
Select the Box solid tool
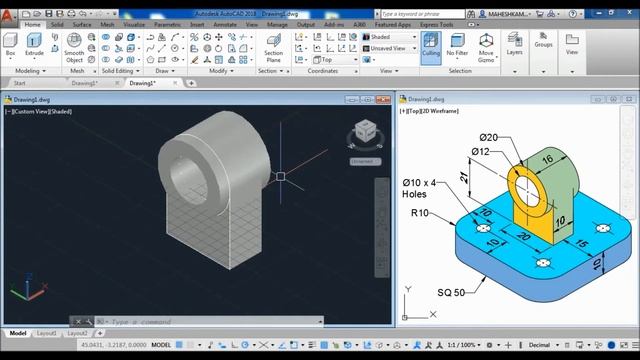tap(10, 45)
